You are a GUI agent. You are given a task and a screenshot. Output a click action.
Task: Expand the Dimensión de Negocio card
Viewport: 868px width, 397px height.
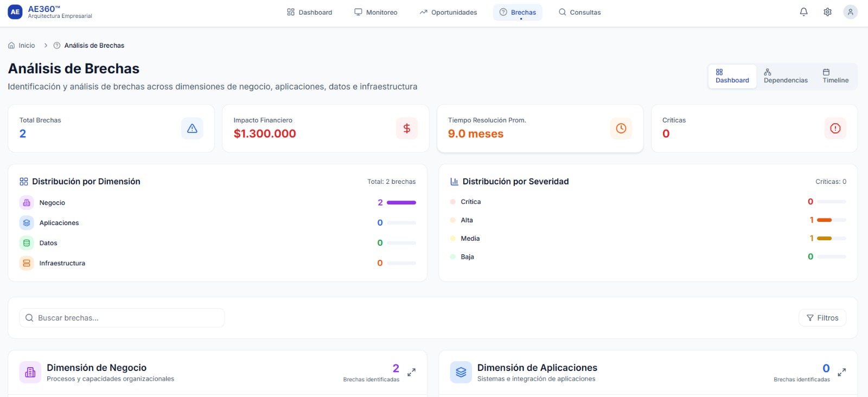pos(412,372)
